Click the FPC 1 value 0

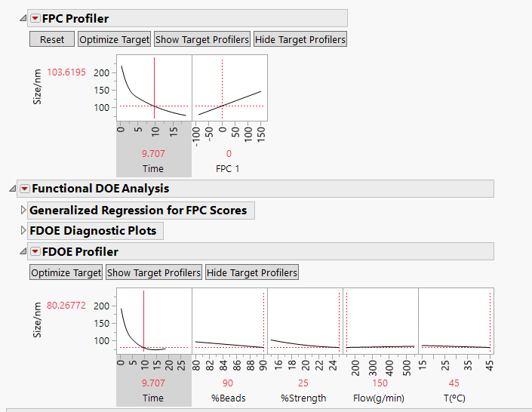click(x=229, y=154)
